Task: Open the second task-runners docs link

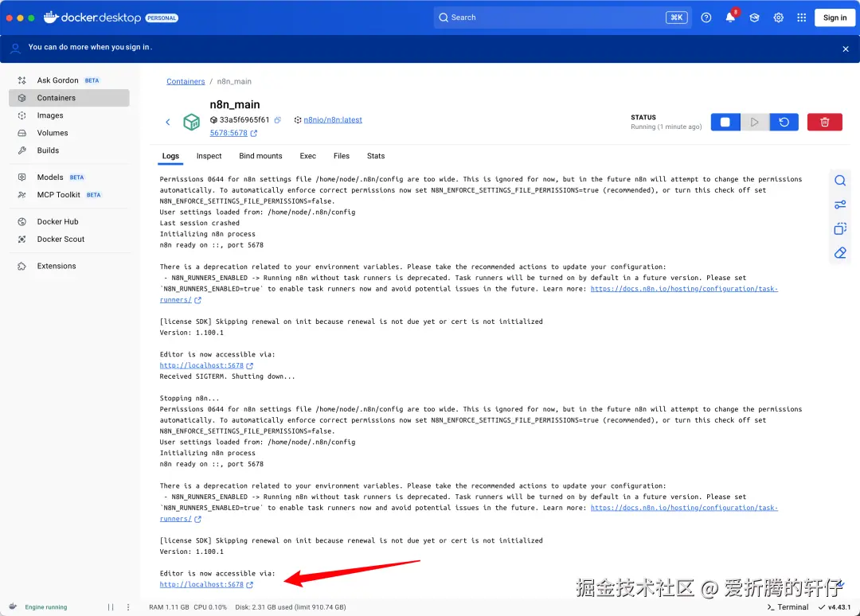Action: point(684,508)
